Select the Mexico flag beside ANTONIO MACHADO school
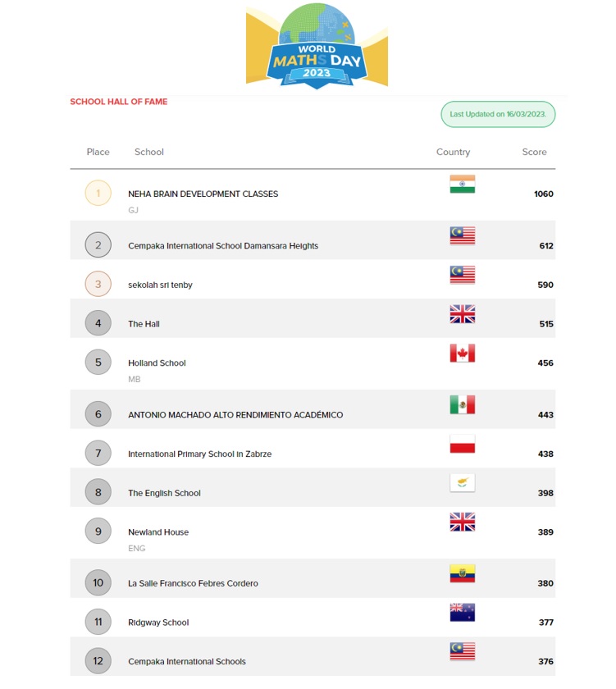This screenshot has width=616, height=689. [463, 403]
